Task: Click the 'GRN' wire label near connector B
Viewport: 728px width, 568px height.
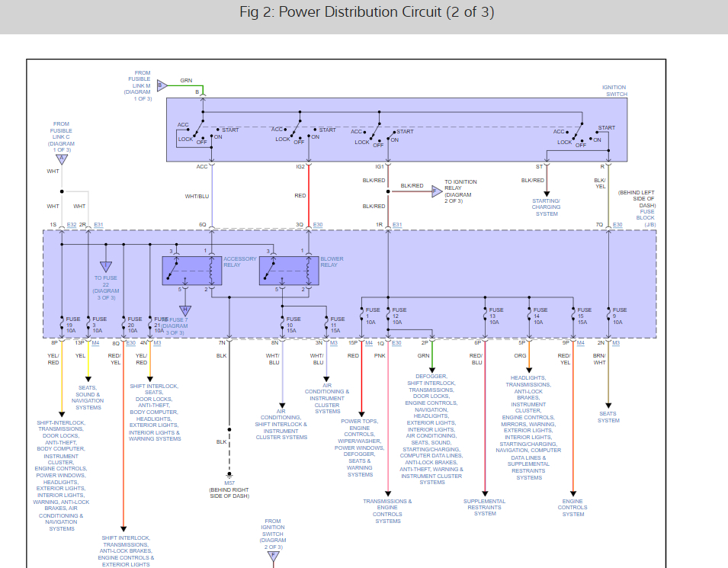Action: pyautogui.click(x=186, y=80)
